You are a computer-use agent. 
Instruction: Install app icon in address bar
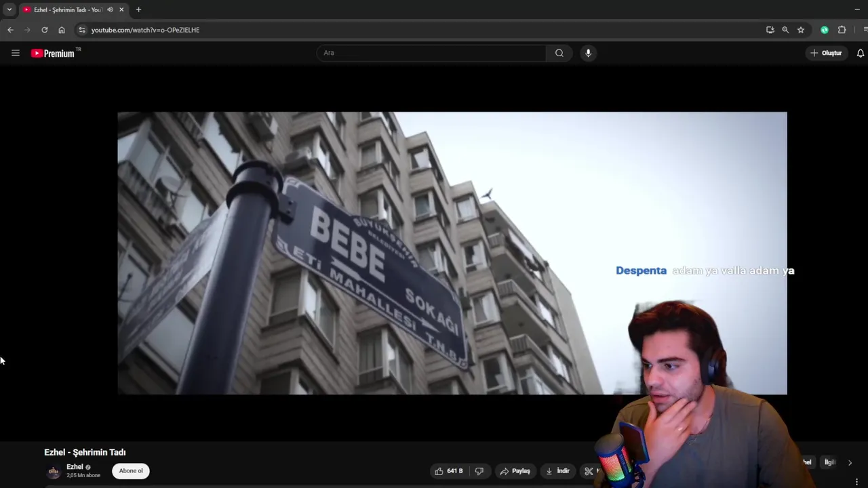click(770, 30)
